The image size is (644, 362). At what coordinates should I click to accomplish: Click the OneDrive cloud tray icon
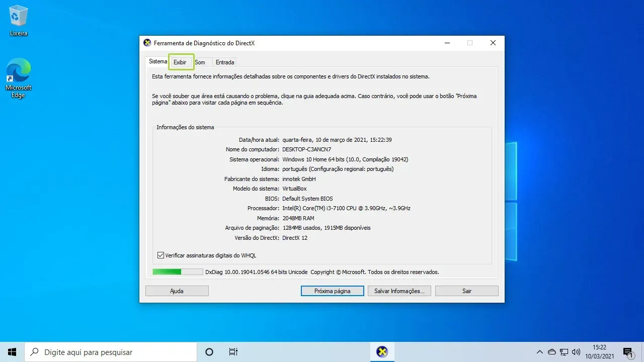pyautogui.click(x=552, y=352)
